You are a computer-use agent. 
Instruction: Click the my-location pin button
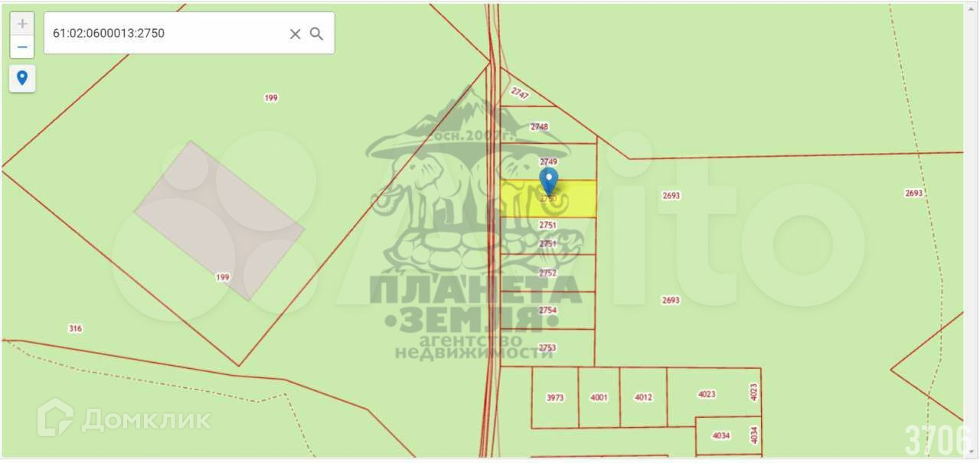(22, 78)
